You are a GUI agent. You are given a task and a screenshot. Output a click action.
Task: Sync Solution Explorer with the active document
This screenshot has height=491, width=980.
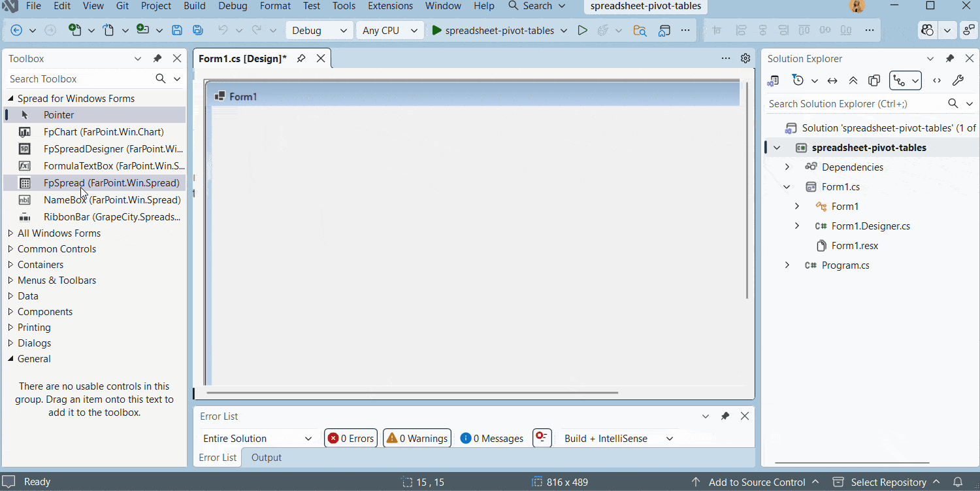(832, 80)
